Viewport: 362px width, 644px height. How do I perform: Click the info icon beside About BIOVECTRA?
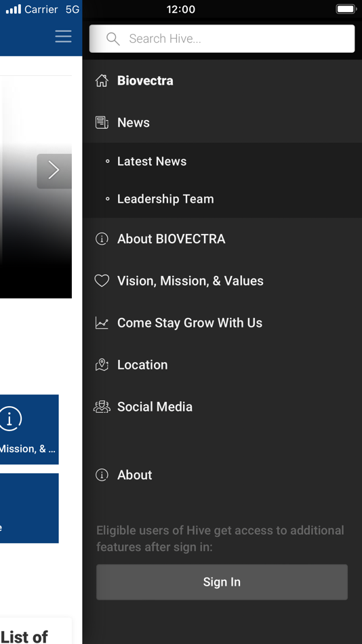(102, 239)
